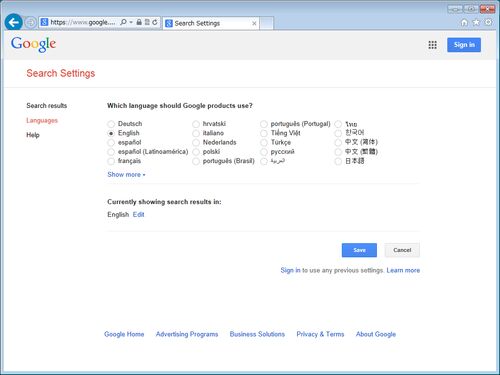Select Deutsch language radio button
500x375 pixels.
(111, 124)
